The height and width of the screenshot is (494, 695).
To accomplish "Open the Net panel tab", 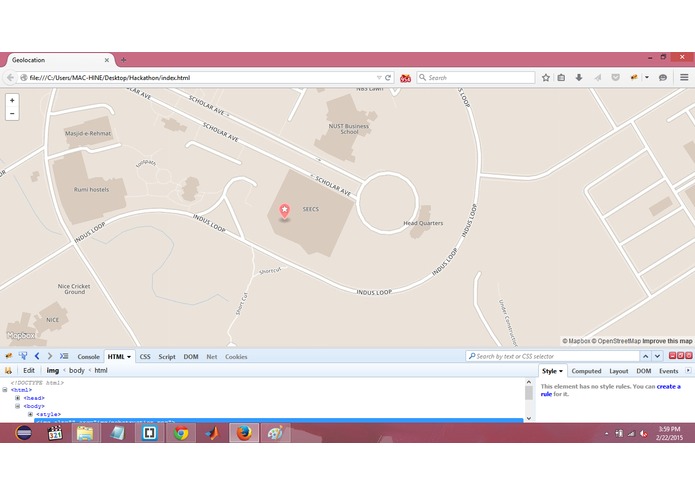I will pyautogui.click(x=212, y=357).
